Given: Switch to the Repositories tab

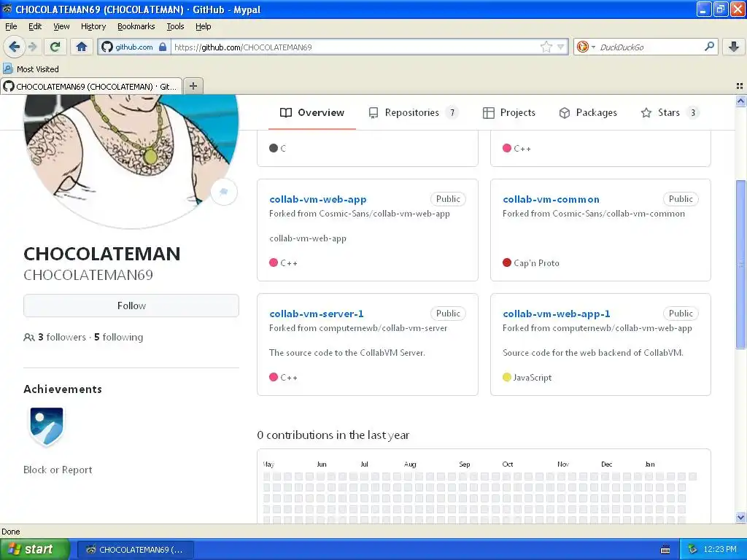Looking at the screenshot, I should [x=413, y=112].
